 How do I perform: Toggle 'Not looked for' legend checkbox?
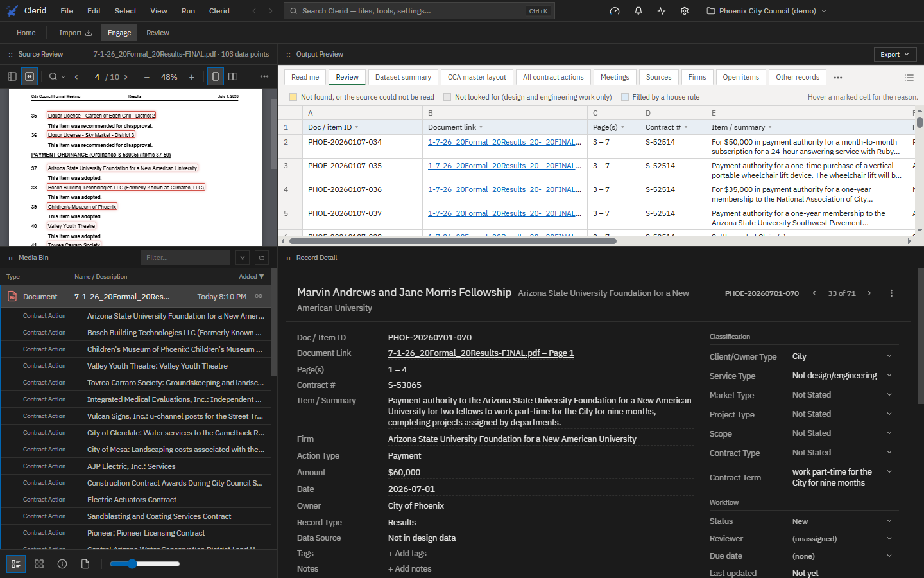[447, 97]
